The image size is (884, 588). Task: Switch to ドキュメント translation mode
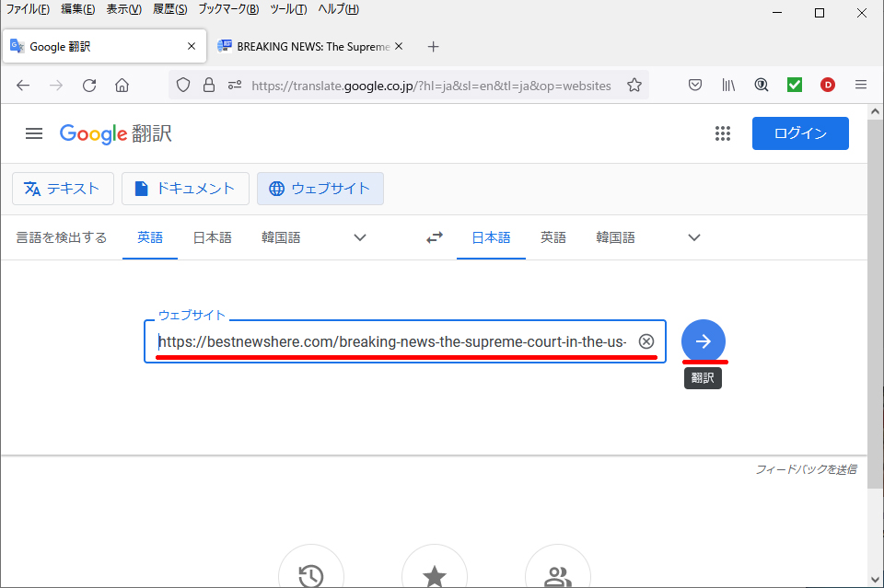coord(185,189)
